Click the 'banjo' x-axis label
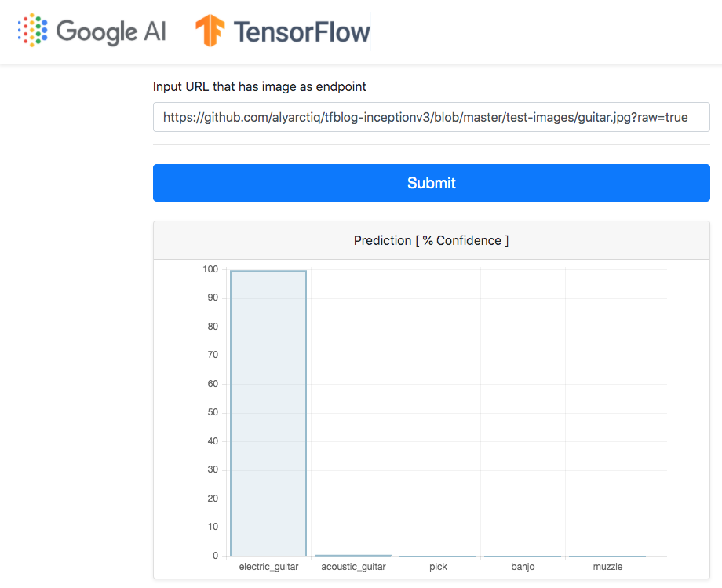722x588 pixels. pyautogui.click(x=523, y=567)
